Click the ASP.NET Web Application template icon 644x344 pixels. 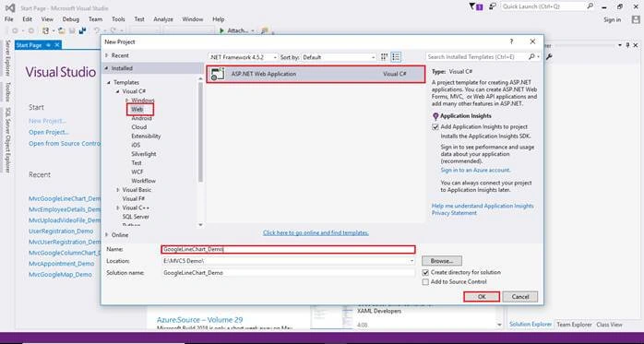point(218,74)
